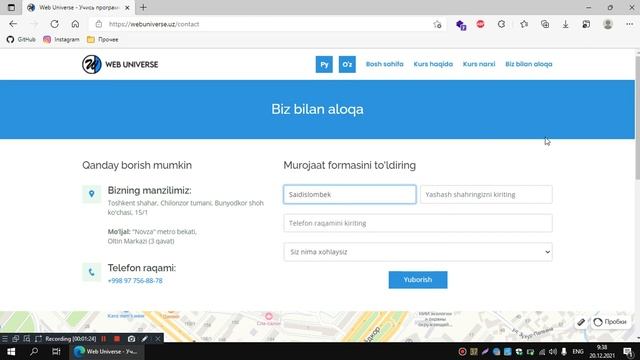Open the Bosh sahifa menu item
Screen dimensions: 640x360
tap(384, 64)
